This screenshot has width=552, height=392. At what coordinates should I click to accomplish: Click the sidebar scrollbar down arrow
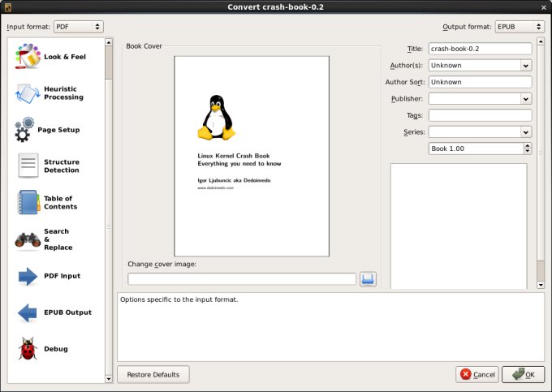click(x=109, y=379)
